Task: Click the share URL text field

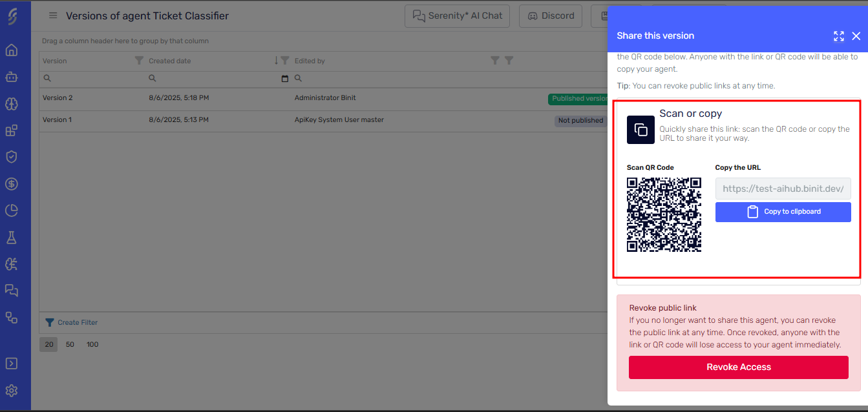Action: point(783,189)
